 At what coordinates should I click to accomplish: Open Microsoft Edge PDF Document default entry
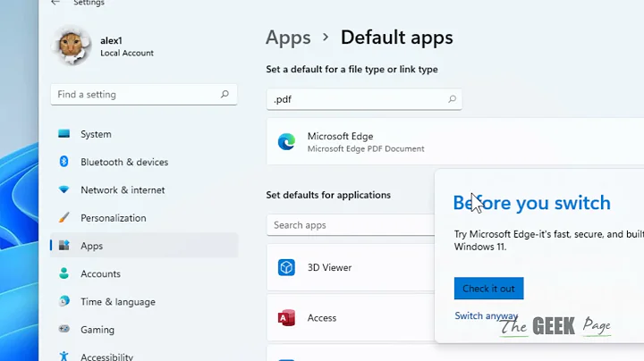[x=455, y=141]
